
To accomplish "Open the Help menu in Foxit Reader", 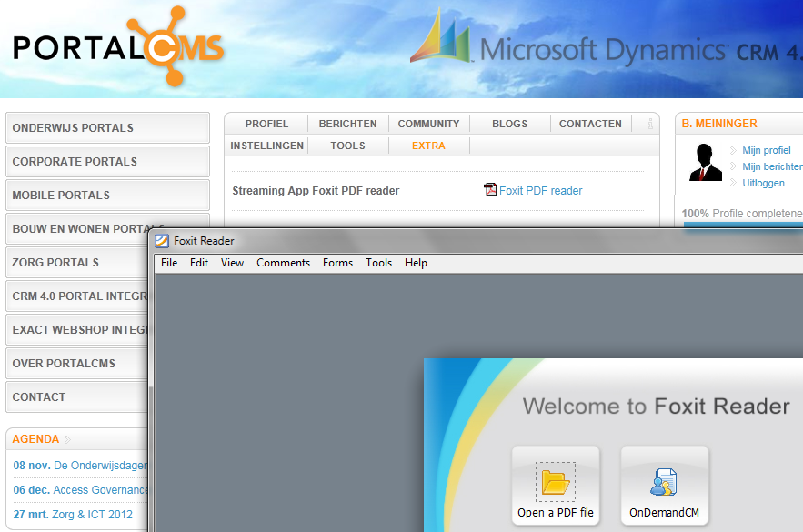I will pyautogui.click(x=416, y=263).
